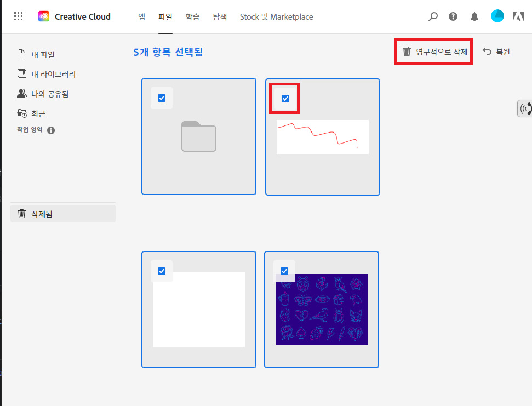Open your profile avatar menu
The width and height of the screenshot is (532, 406).
(497, 16)
